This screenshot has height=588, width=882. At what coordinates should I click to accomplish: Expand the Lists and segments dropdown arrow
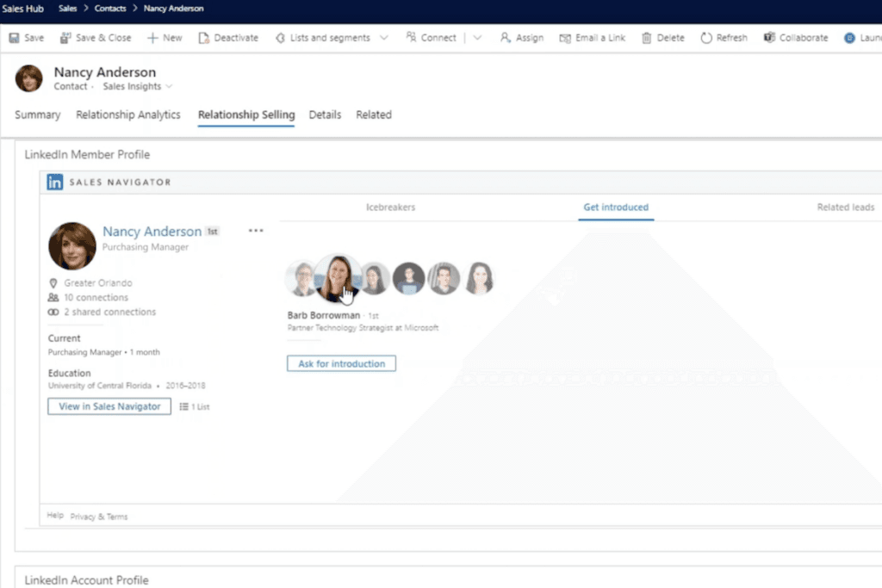click(383, 38)
